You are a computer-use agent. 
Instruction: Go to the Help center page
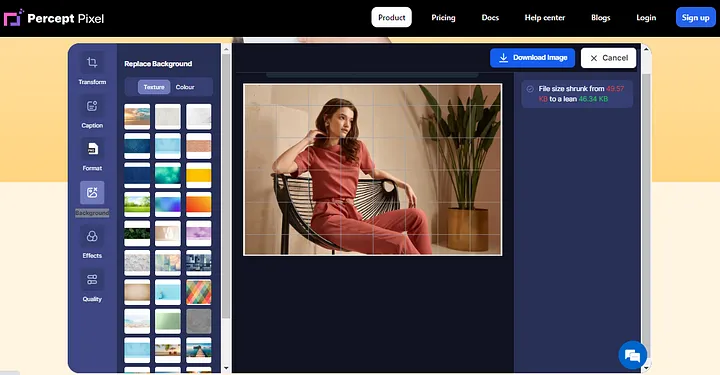pyautogui.click(x=545, y=17)
